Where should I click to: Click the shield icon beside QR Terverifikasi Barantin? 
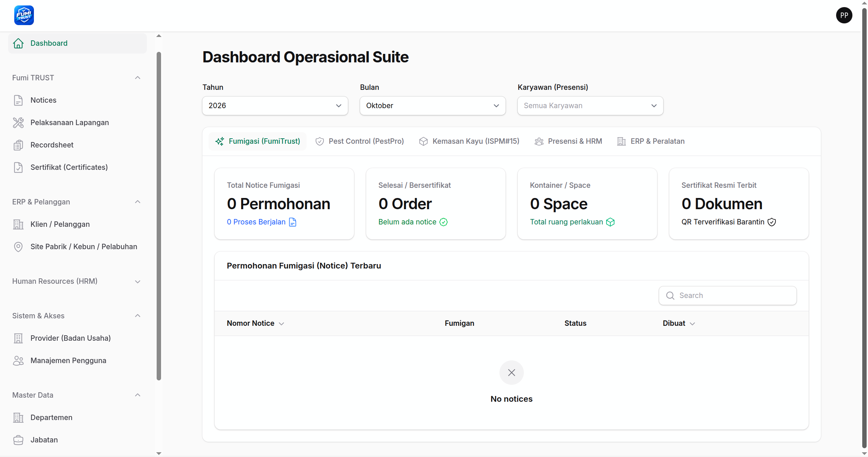(x=772, y=222)
